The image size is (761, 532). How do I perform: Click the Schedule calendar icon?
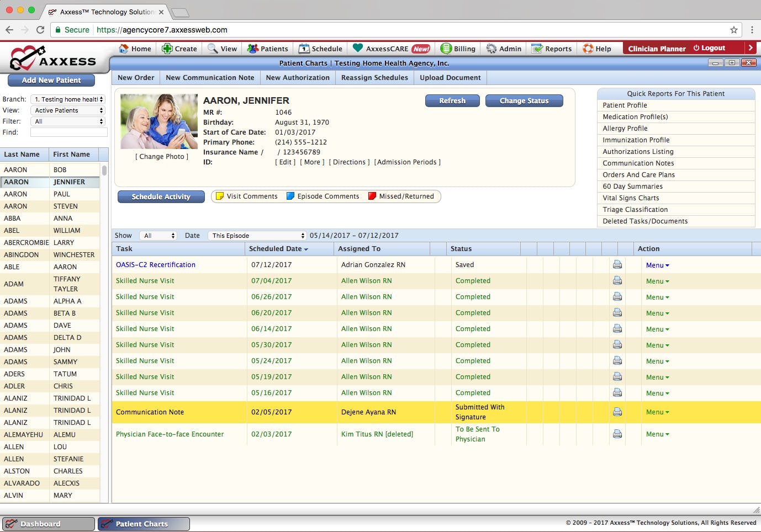coord(304,49)
